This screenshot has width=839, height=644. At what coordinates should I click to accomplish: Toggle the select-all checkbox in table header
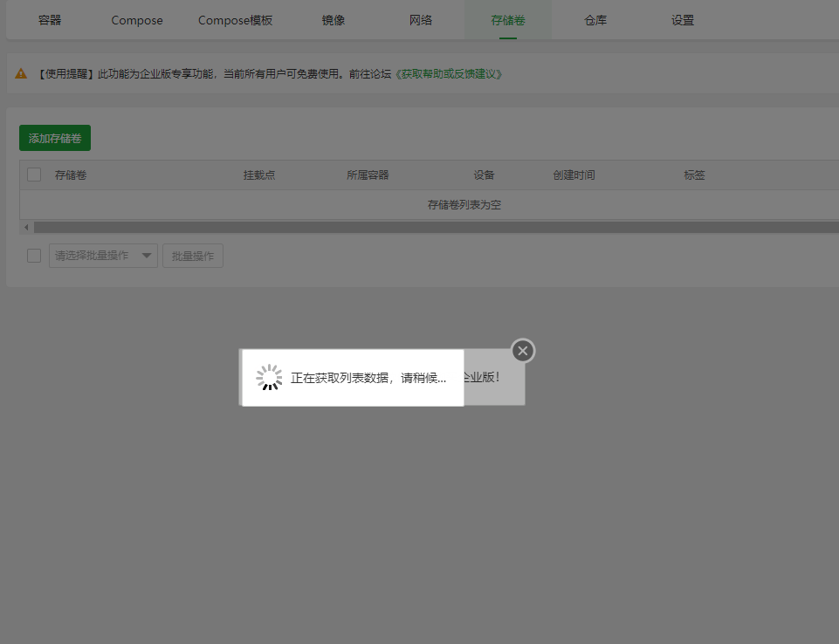33,175
